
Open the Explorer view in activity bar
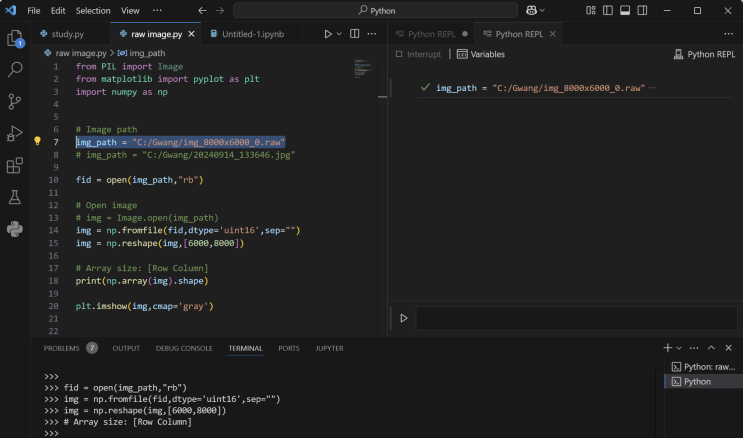[x=15, y=39]
